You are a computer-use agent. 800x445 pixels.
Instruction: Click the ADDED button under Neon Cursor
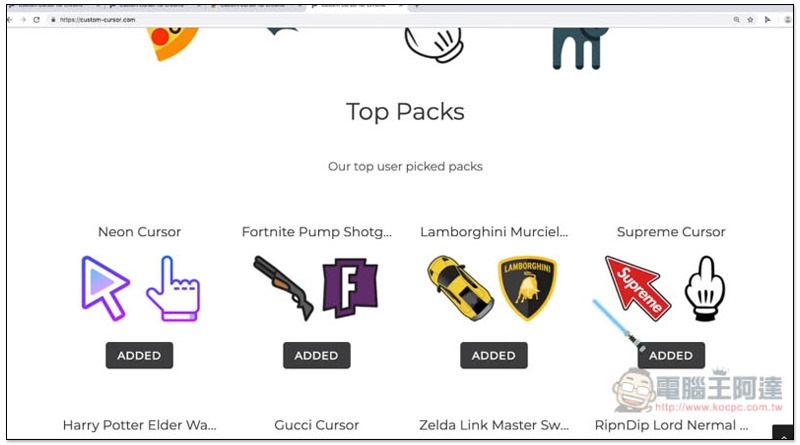[x=139, y=355]
